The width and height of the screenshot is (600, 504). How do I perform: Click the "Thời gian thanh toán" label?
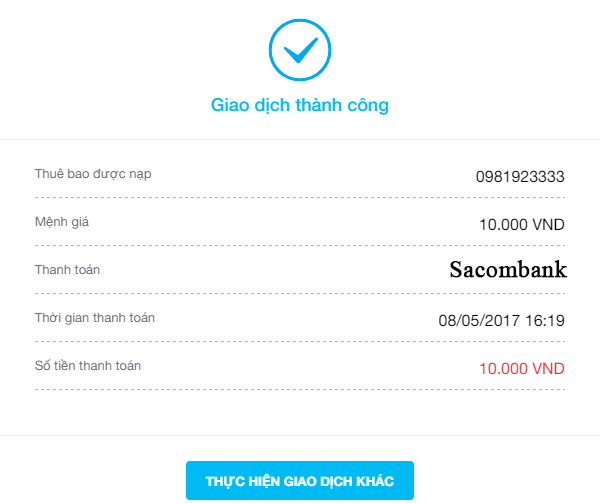pos(95,318)
